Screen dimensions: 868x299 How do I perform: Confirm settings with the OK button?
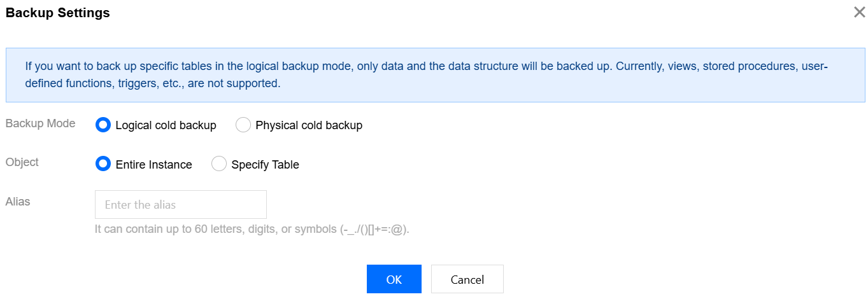394,279
